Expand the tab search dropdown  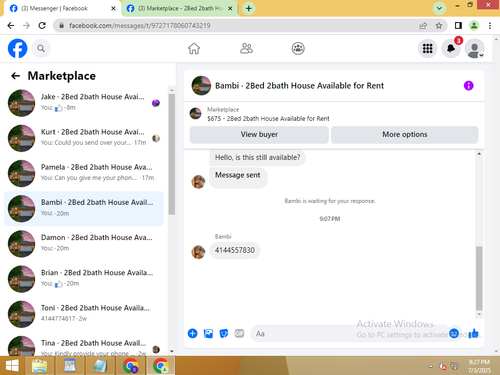tap(439, 8)
